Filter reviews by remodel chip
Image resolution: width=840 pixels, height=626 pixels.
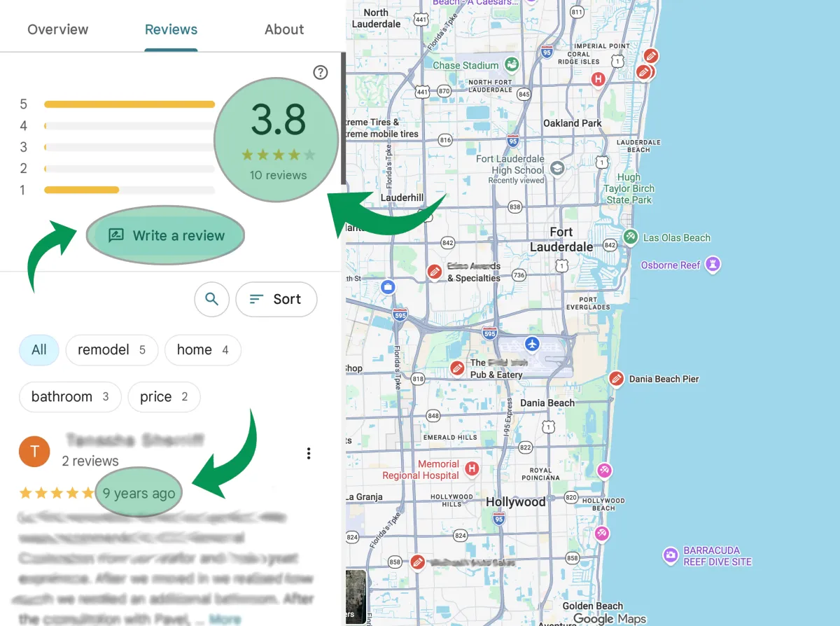pyautogui.click(x=112, y=349)
